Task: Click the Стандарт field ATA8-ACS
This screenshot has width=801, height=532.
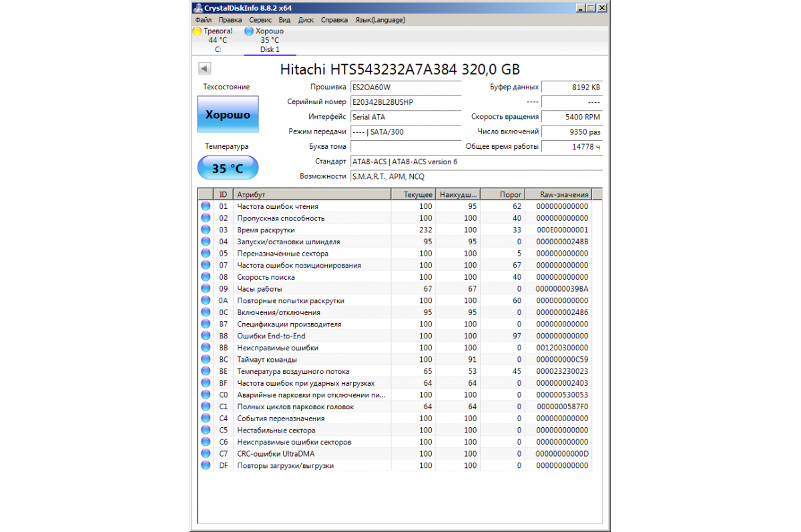Action: point(475,162)
